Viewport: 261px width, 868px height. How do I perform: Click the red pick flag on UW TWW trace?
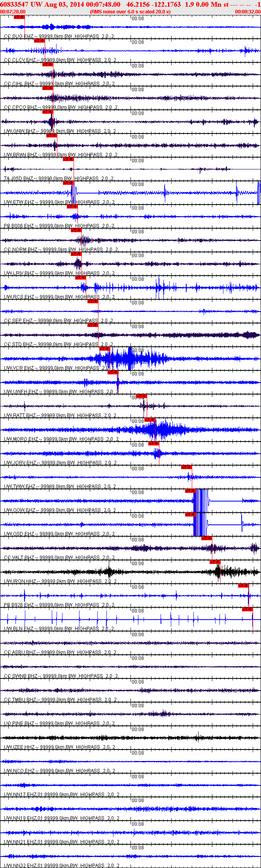[187, 467]
